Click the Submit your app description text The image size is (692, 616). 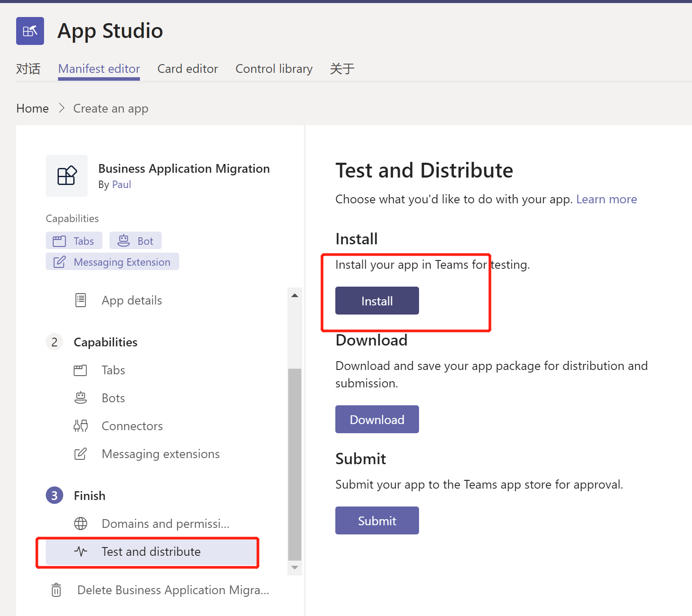[x=479, y=484]
